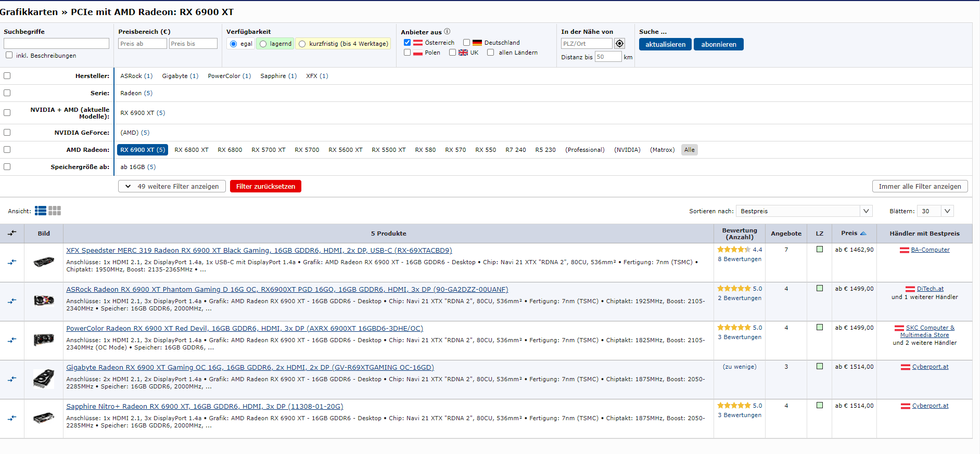Click star rating of XFX Speedster

[734, 250]
